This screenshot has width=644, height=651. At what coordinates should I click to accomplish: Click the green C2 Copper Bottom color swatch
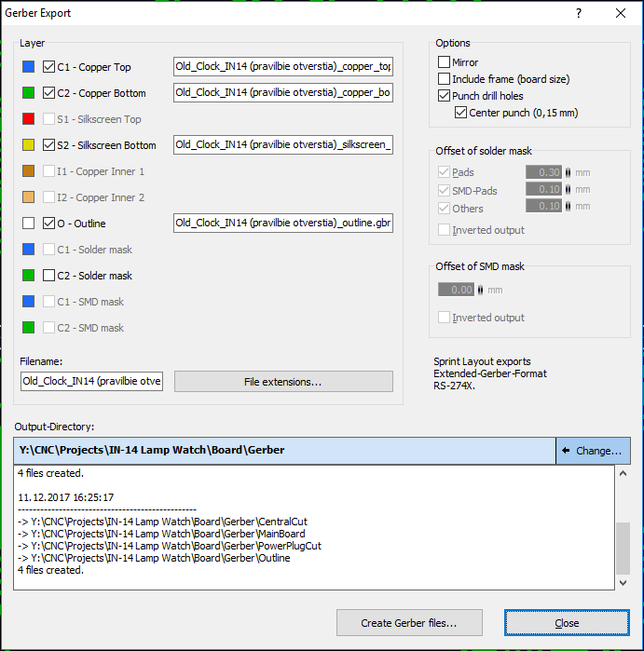tap(28, 93)
